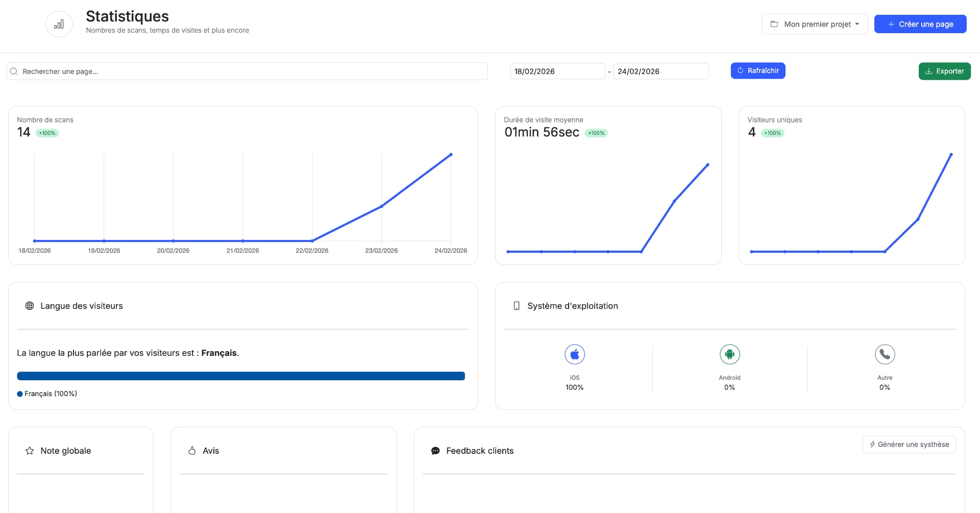
Task: Click the statistics bar chart icon
Action: pos(59,24)
